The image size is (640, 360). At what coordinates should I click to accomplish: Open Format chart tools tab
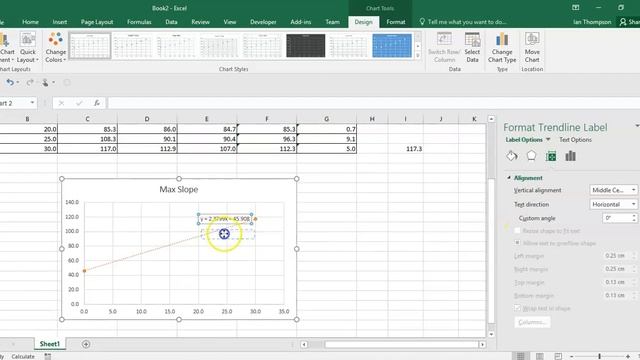396,22
